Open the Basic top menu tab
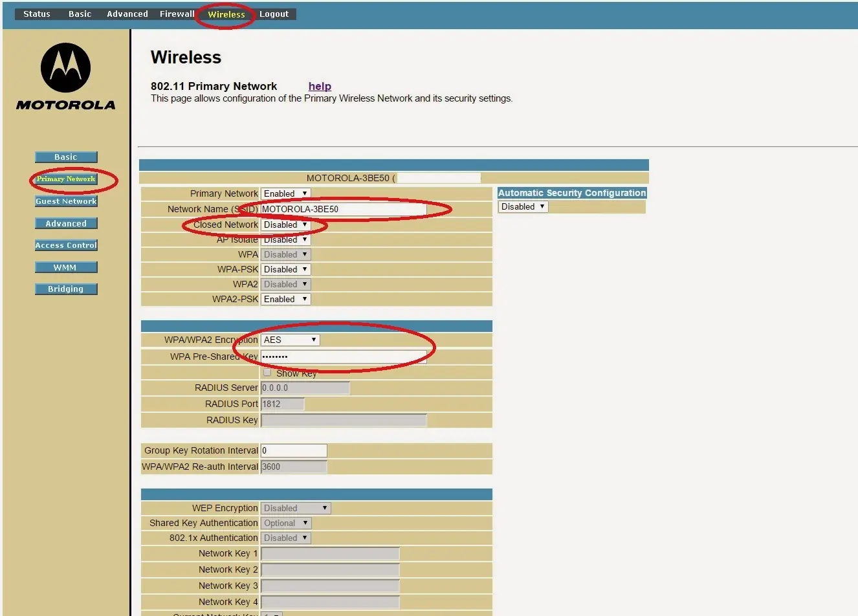Image resolution: width=858 pixels, height=616 pixels. [80, 14]
